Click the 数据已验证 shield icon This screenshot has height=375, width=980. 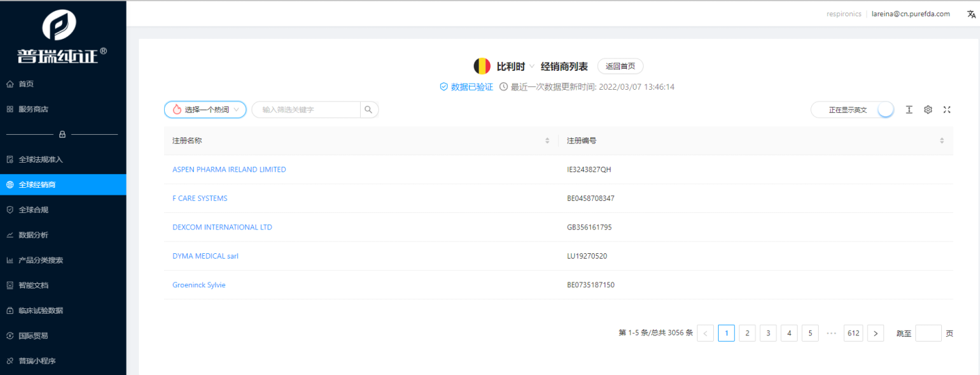[x=444, y=87]
